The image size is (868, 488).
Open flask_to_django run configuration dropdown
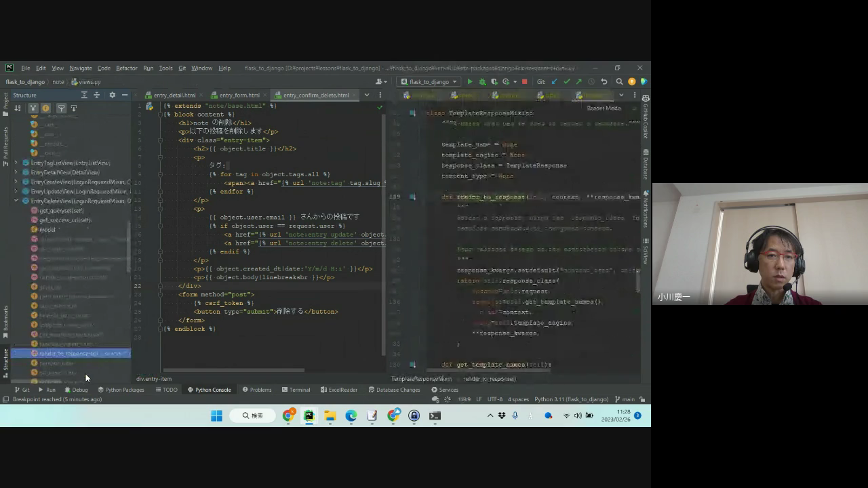(429, 82)
